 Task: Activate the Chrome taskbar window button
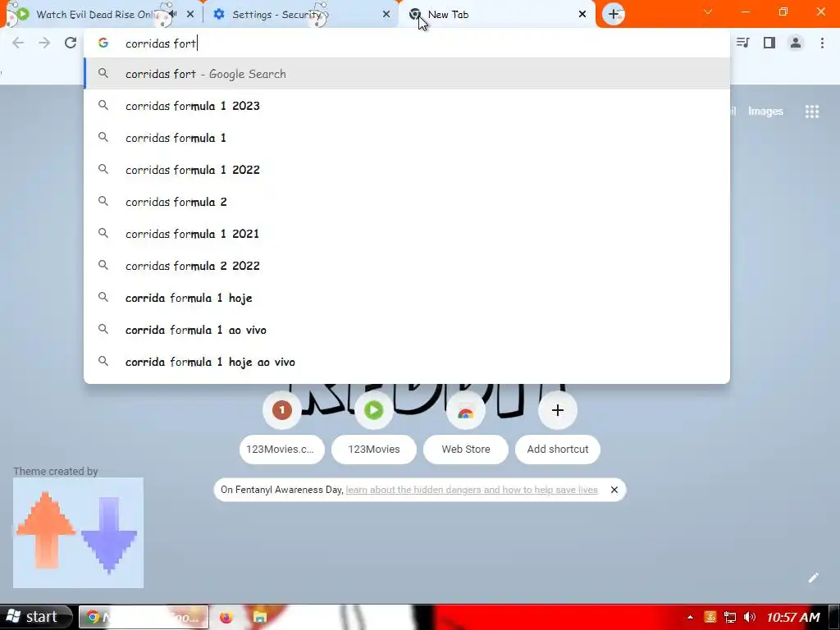click(x=144, y=617)
